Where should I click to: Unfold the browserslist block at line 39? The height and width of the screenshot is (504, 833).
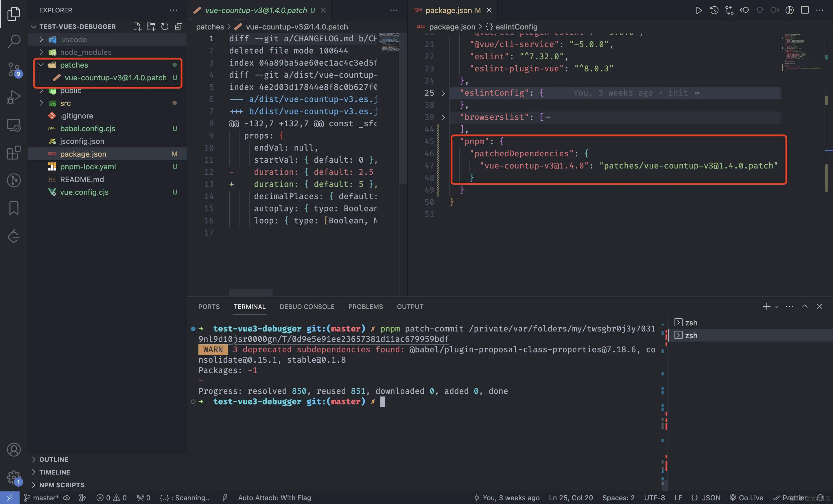point(443,117)
